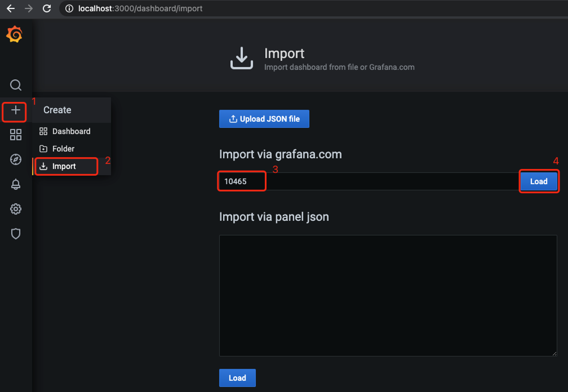This screenshot has height=392, width=568.
Task: Click the Load button below panel json
Action: [x=237, y=378]
